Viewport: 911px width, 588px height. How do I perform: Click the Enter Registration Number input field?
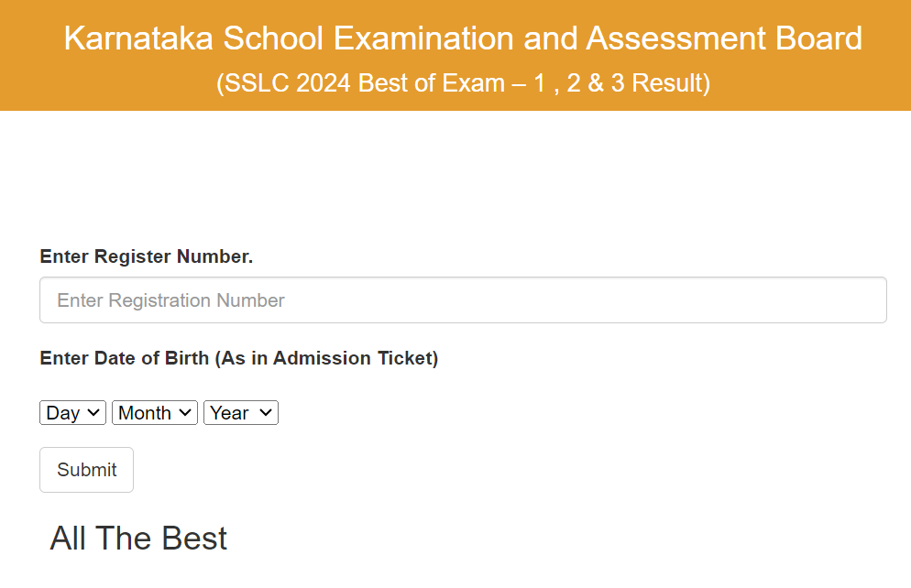click(x=463, y=300)
